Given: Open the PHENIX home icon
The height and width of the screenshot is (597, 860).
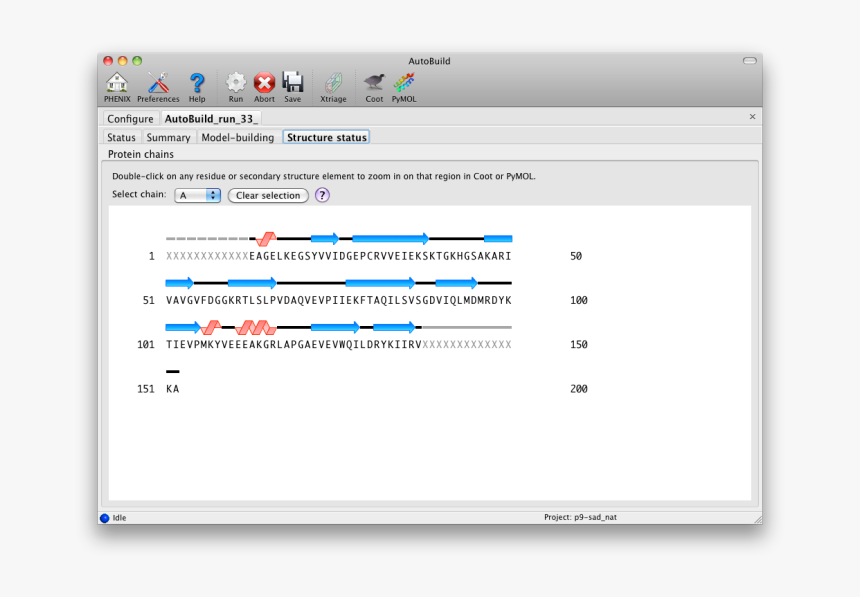Looking at the screenshot, I should coord(117,84).
